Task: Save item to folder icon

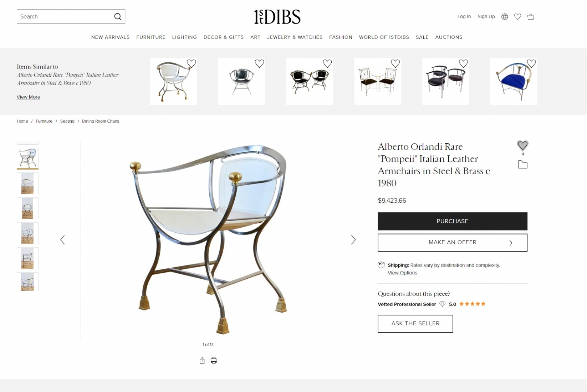Action: [522, 165]
